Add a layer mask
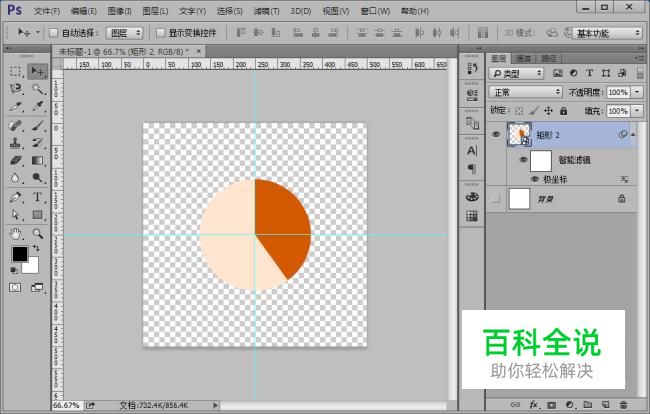Screen dimensions: 650x414 pyautogui.click(x=552, y=404)
